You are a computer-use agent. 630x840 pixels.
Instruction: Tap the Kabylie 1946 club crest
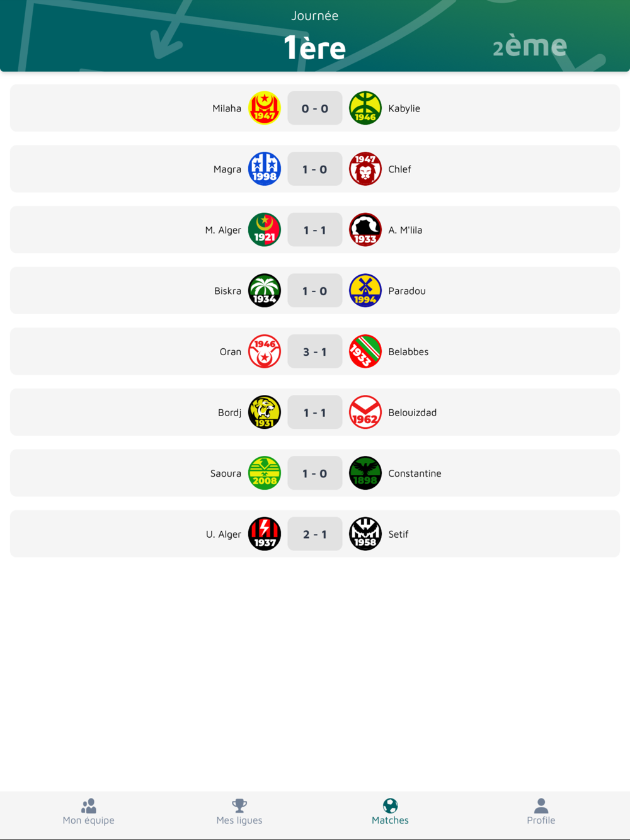[x=365, y=108]
